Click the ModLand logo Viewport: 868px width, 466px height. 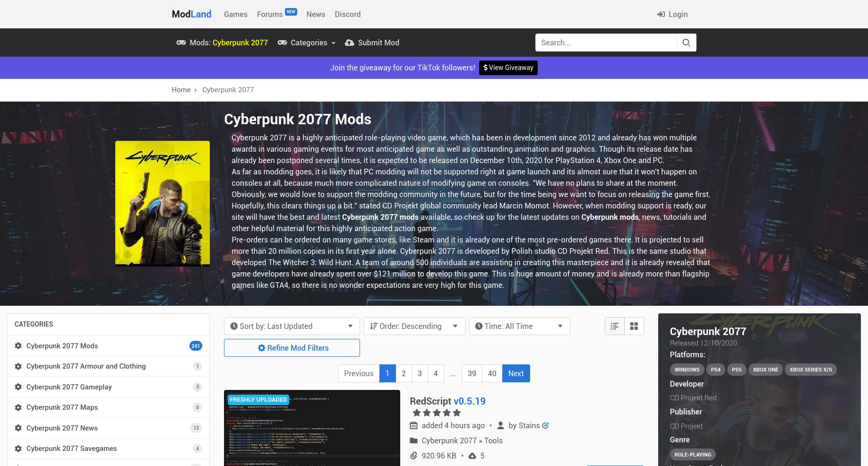pyautogui.click(x=191, y=14)
